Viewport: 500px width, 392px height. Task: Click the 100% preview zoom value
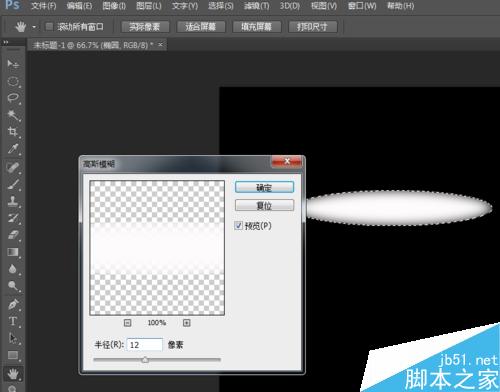[x=157, y=323]
